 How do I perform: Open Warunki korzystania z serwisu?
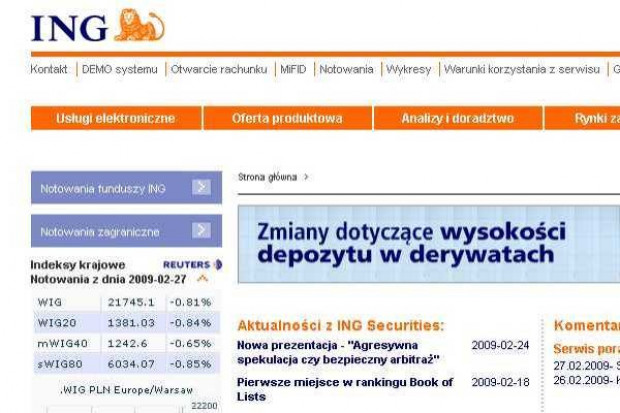pyautogui.click(x=522, y=69)
